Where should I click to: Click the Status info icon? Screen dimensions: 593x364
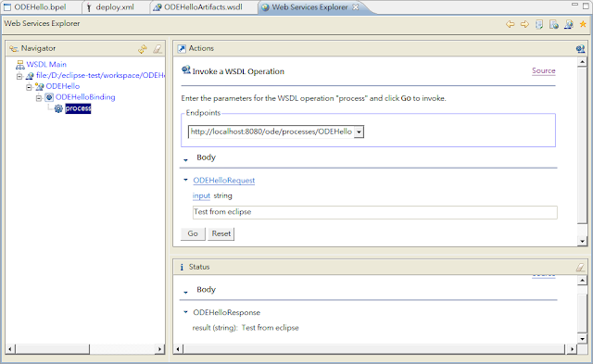tap(182, 268)
